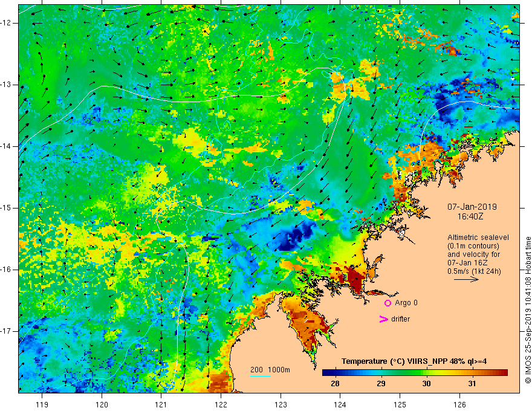Click the 0.5m/s (1kt 24h) text line
The width and height of the screenshot is (532, 411).
coord(474,271)
